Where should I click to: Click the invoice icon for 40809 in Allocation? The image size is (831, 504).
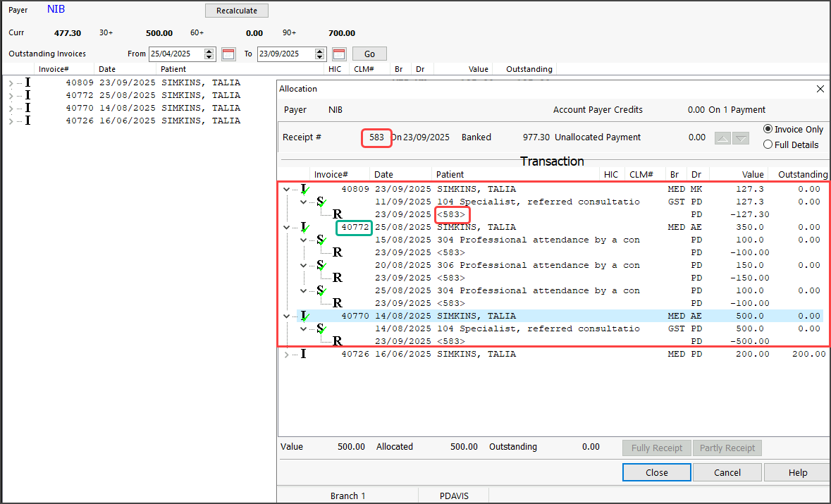click(x=304, y=189)
